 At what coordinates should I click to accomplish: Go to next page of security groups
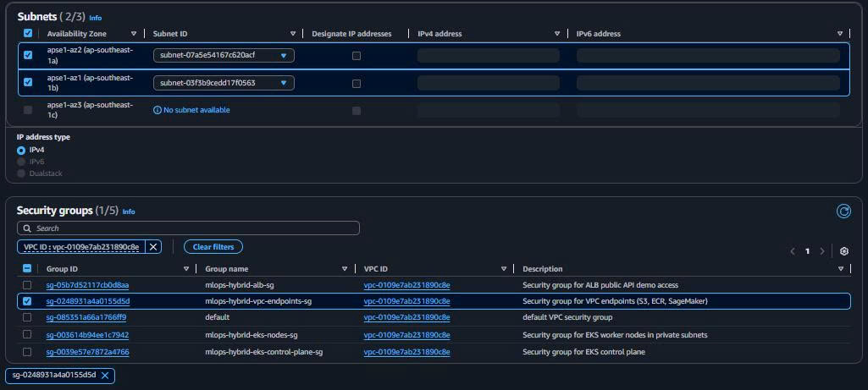[x=821, y=251]
